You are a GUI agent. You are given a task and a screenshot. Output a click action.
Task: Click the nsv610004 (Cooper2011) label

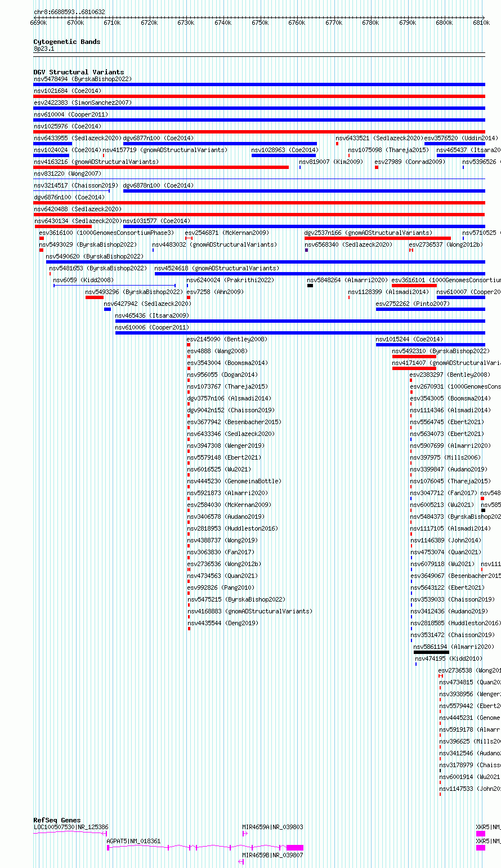pyautogui.click(x=71, y=114)
